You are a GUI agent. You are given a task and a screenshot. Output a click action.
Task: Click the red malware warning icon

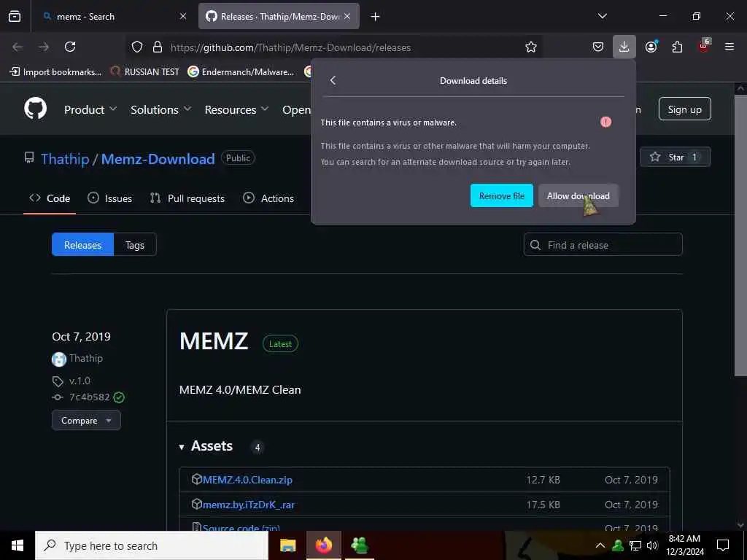coord(605,122)
